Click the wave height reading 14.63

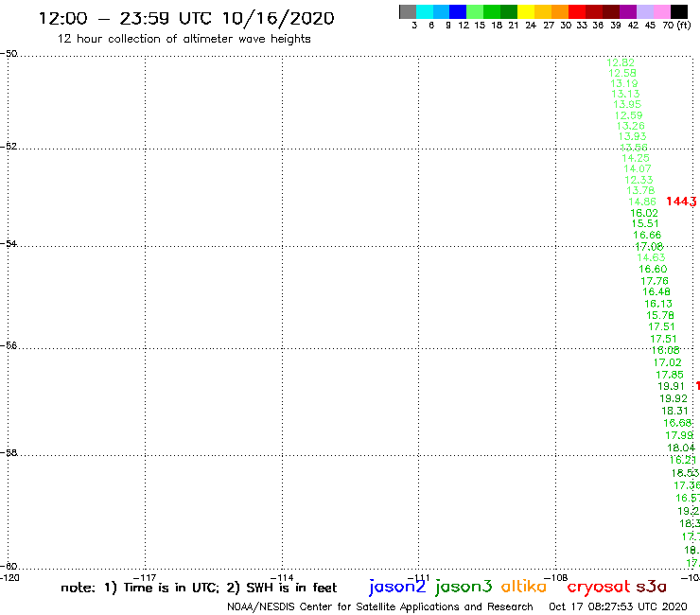click(x=651, y=257)
